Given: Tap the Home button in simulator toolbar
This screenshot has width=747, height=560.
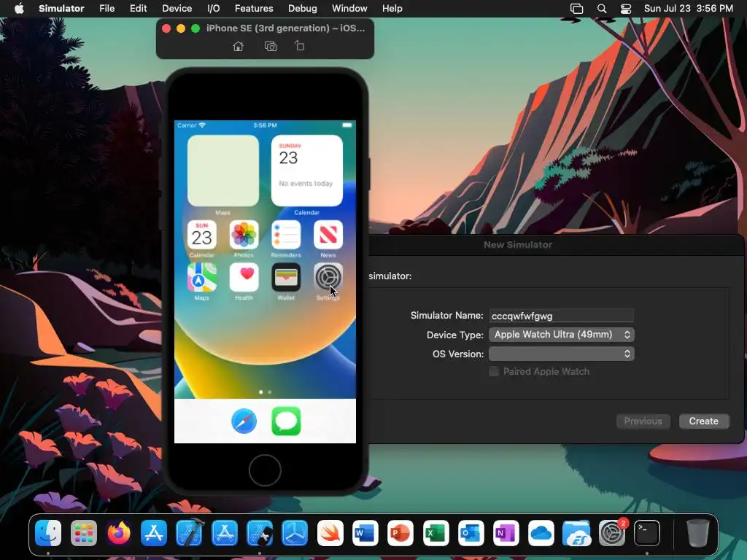Looking at the screenshot, I should click(x=239, y=46).
